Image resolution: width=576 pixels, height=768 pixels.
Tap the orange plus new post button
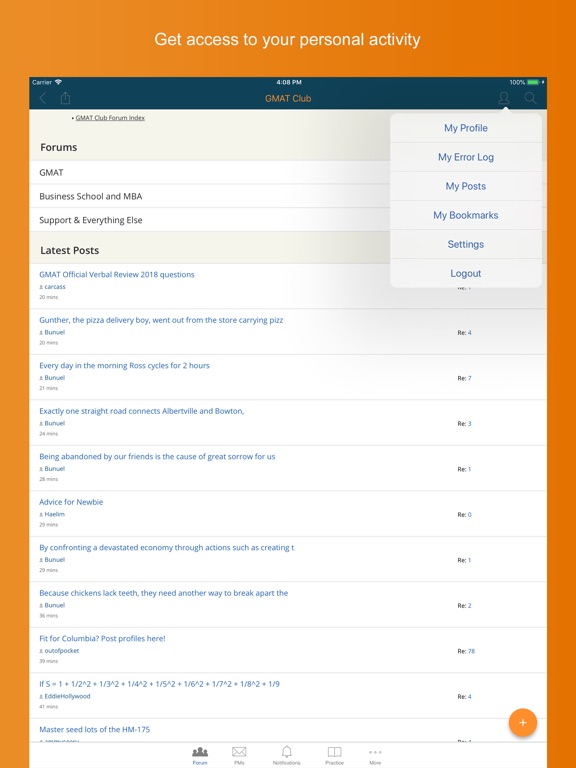(x=523, y=722)
